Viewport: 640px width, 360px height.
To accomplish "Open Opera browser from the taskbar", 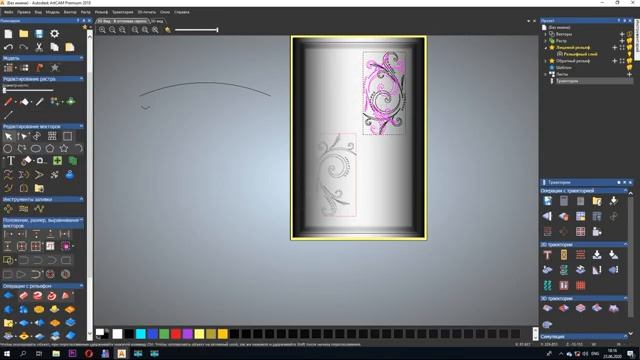I will tap(89, 353).
